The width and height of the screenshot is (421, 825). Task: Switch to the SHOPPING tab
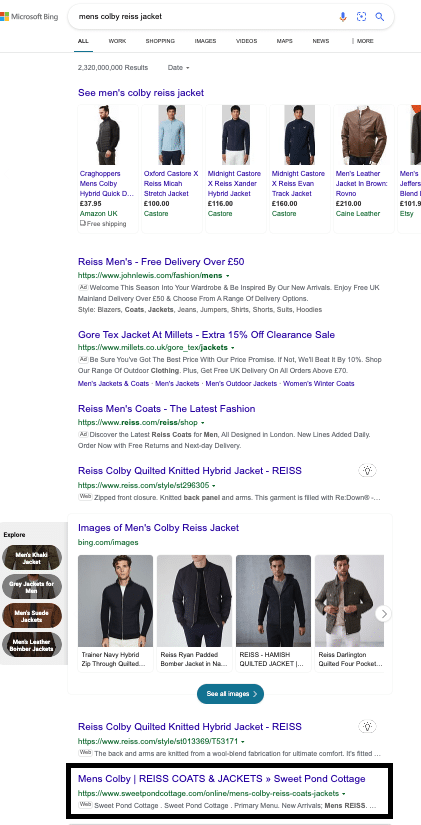tap(160, 41)
